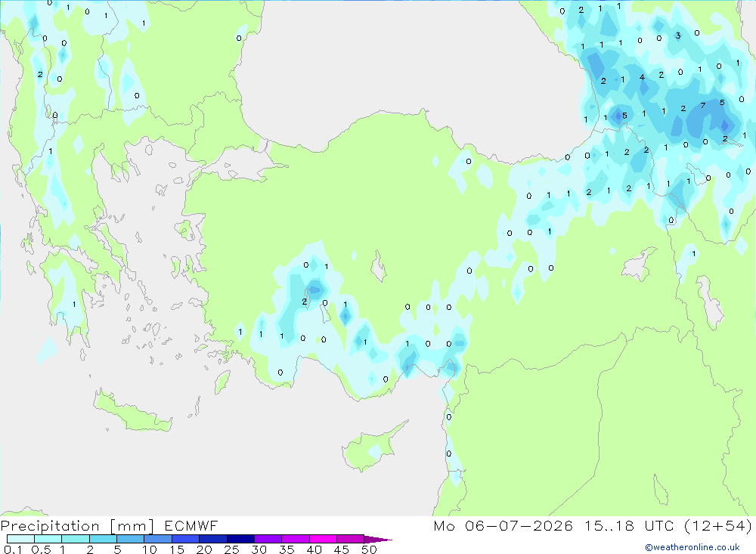Image resolution: width=756 pixels, height=554 pixels.
Task: Click the forecast date Mo 06-07-2026 text
Action: tap(503, 526)
